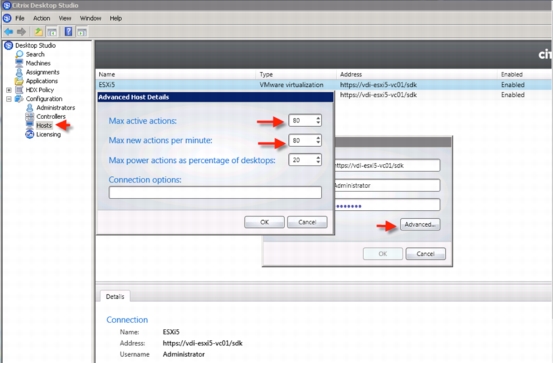Decrease Max active actions value
Viewport: 554px width, 365px height.
coord(318,123)
